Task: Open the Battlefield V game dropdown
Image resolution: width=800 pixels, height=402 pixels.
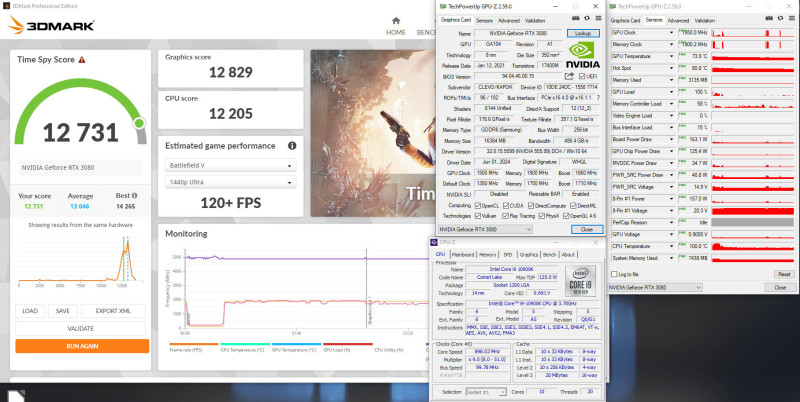Action: pos(230,165)
